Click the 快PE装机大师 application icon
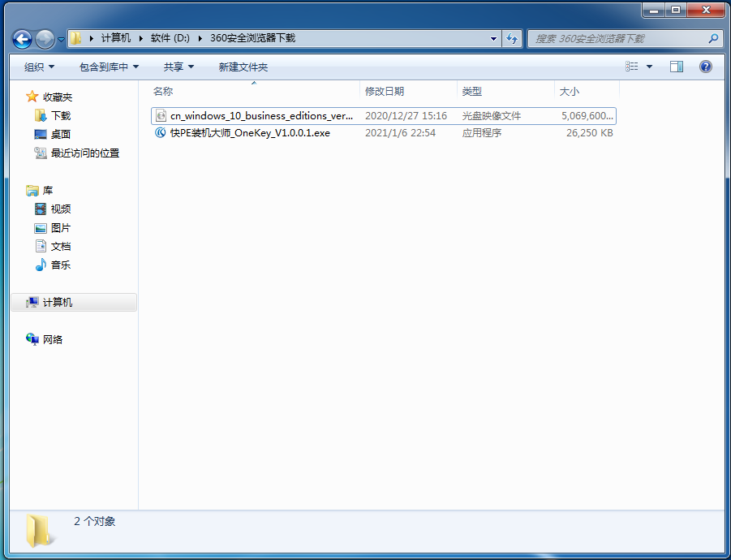The image size is (731, 560). 161,133
